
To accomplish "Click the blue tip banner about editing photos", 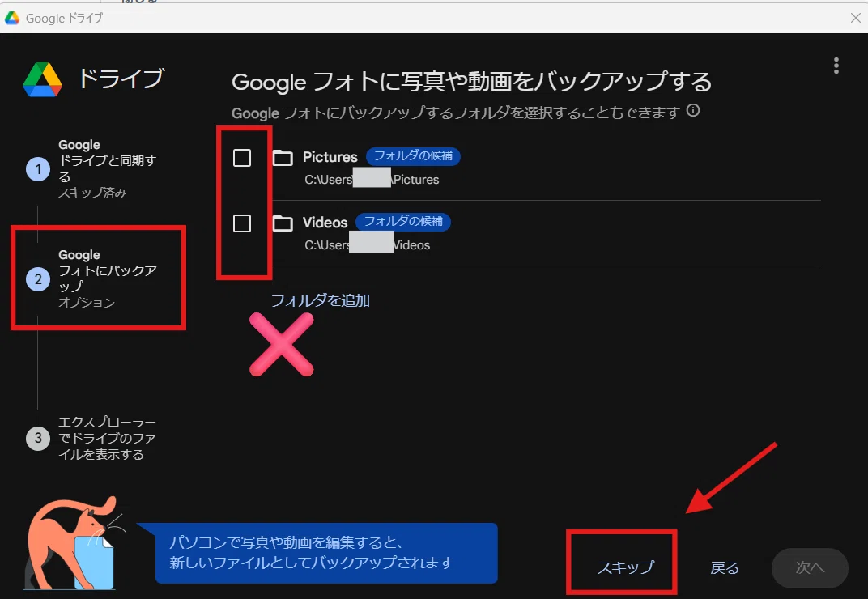I will (x=326, y=553).
